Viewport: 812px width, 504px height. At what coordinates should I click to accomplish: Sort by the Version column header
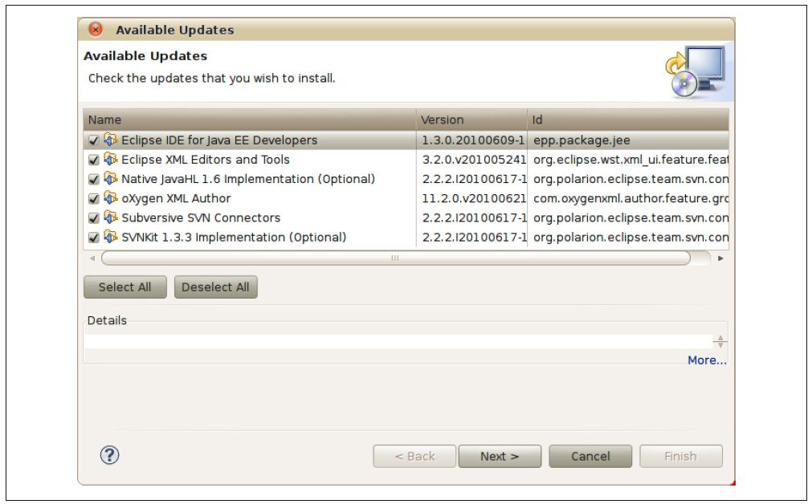471,120
